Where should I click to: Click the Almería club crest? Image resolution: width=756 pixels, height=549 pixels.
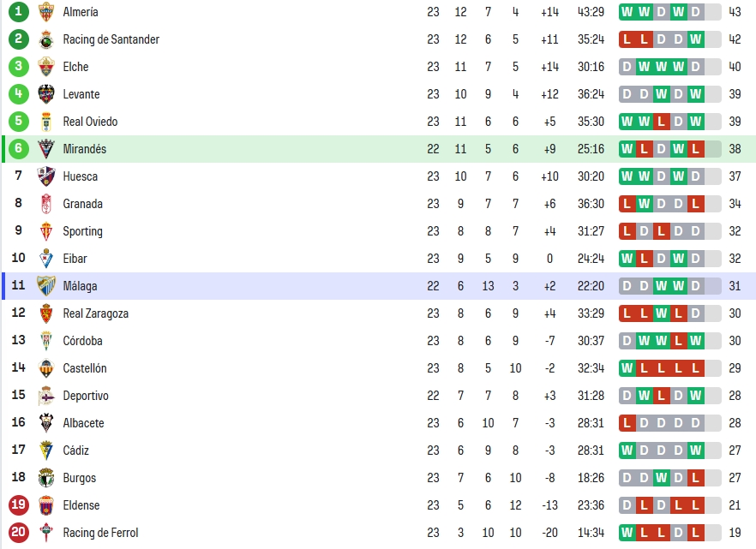tap(46, 12)
